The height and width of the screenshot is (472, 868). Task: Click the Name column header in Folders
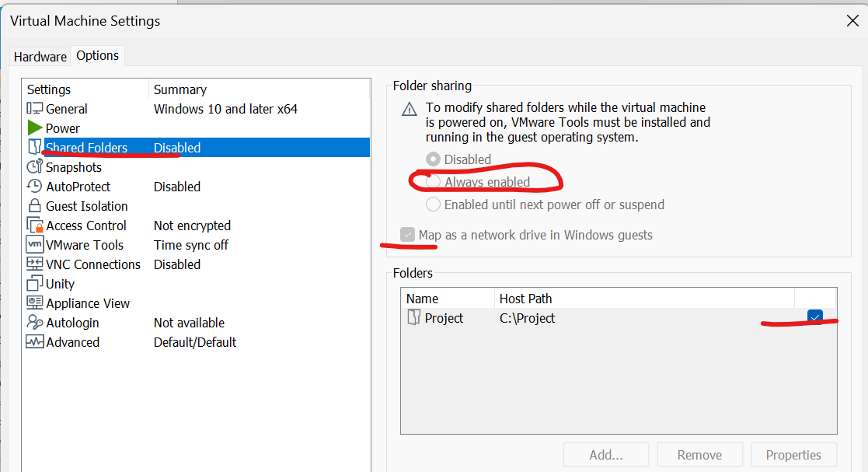[448, 299]
